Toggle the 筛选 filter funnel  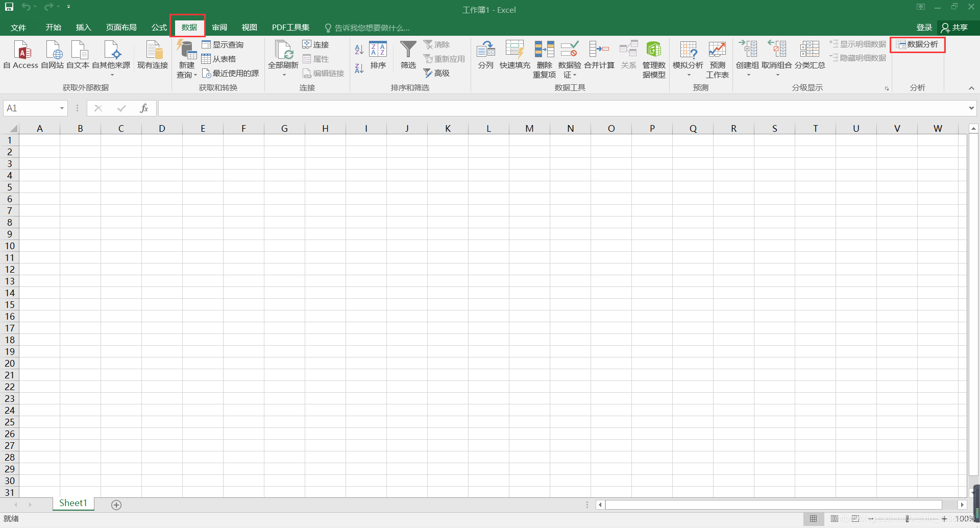[408, 55]
